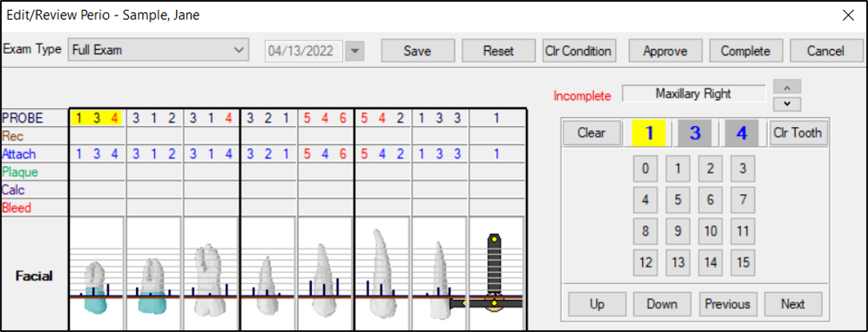This screenshot has height=332, width=868.
Task: Click the Clr Condition button
Action: [x=578, y=51]
